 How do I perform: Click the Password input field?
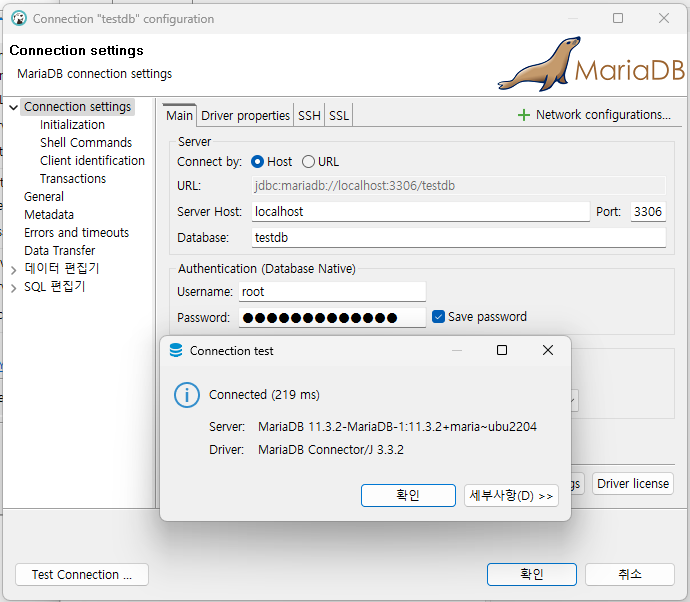(x=332, y=317)
